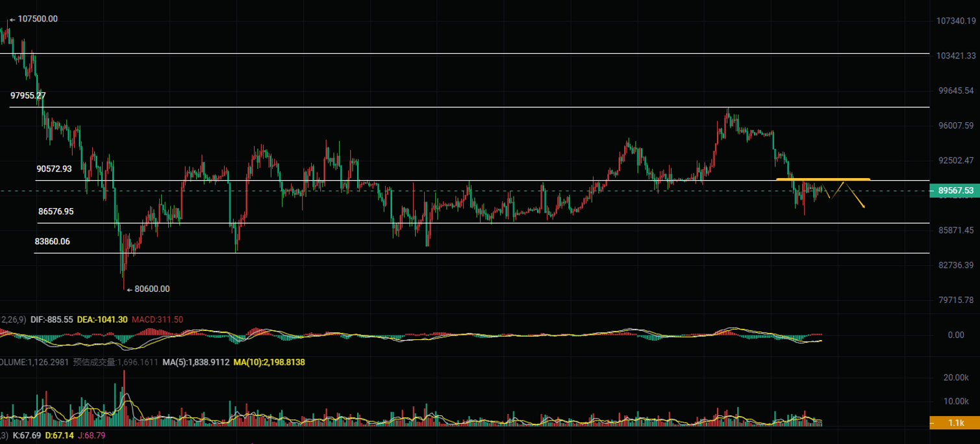Click the 80600.00 low price marker
The height and width of the screenshot is (444, 980).
tap(151, 289)
